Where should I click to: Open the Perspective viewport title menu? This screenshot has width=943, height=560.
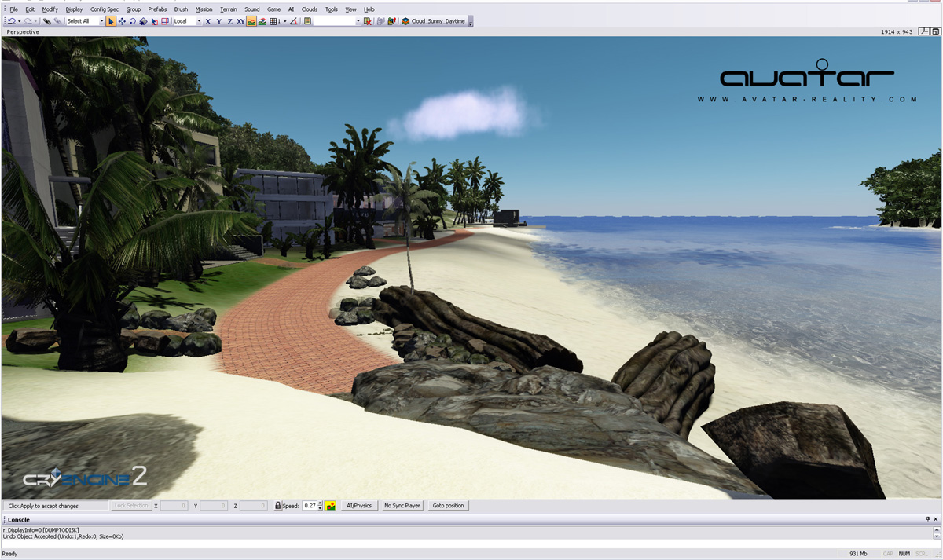[x=23, y=32]
